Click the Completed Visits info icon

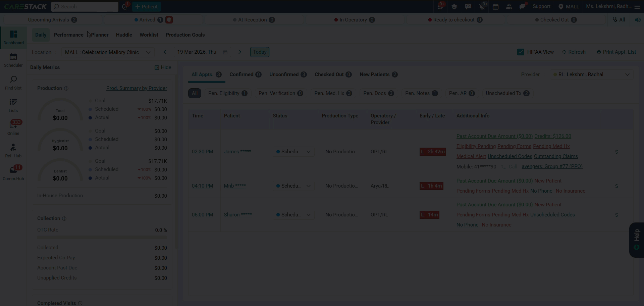(80, 303)
